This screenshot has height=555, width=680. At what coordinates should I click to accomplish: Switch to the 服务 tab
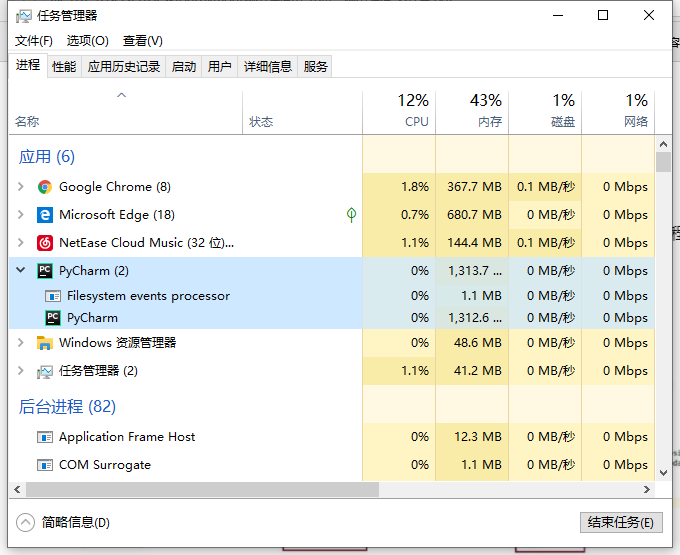[315, 67]
